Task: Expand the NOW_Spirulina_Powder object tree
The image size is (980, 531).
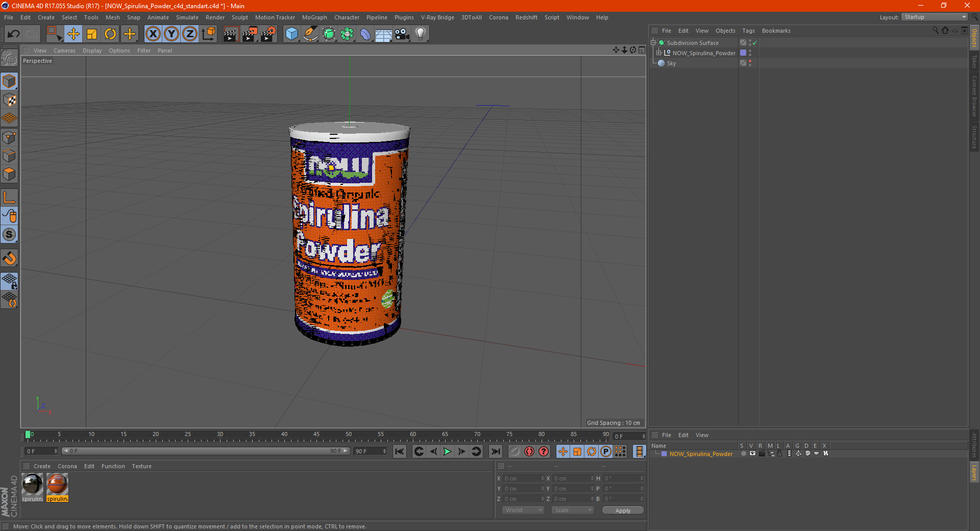Action: point(658,53)
